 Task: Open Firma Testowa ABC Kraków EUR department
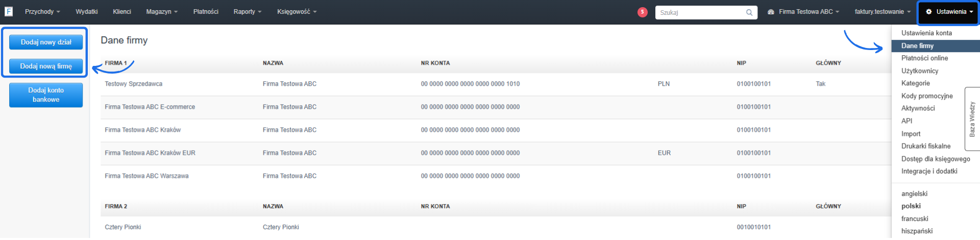pyautogui.click(x=150, y=153)
